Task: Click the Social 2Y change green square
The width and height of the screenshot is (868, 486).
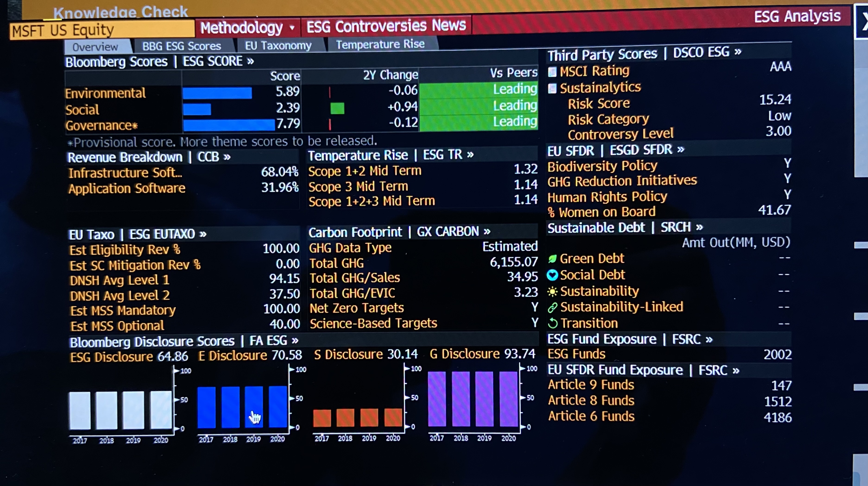Action: [337, 108]
